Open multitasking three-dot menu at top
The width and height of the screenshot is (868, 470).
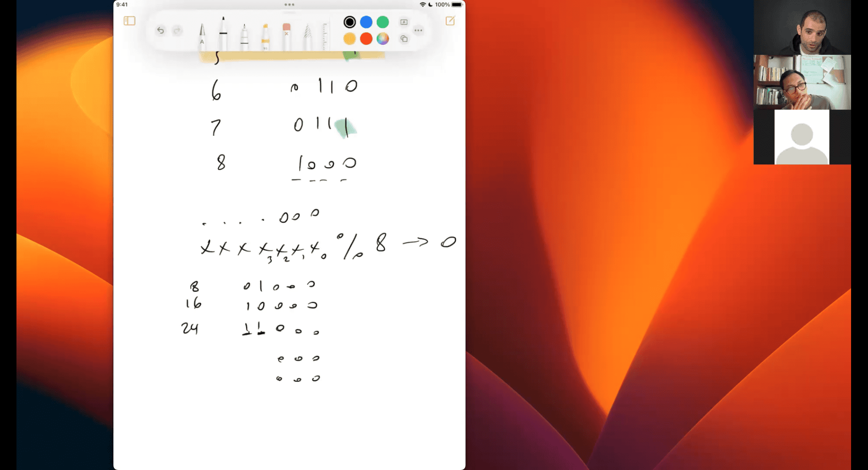(289, 5)
